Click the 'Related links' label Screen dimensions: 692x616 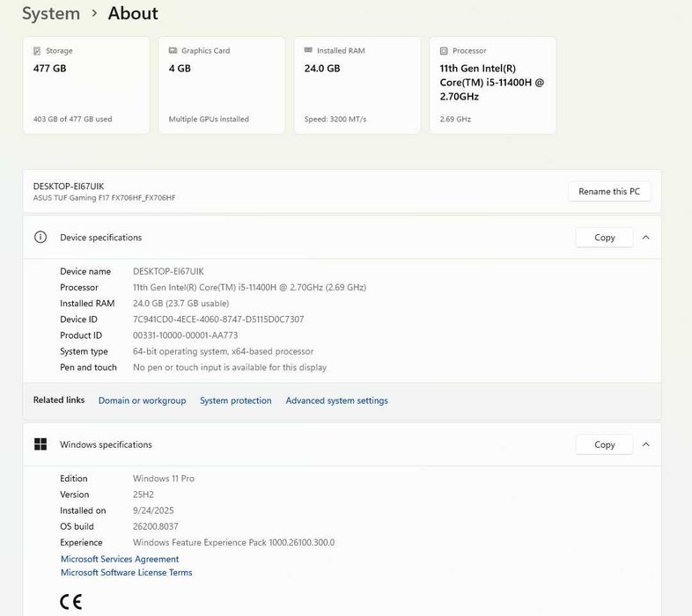coord(59,400)
